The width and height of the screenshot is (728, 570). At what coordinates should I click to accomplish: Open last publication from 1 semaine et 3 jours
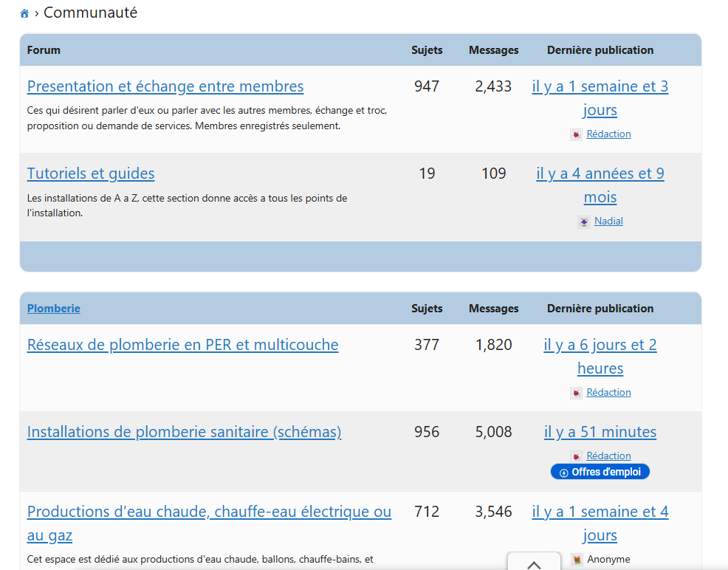pos(600,86)
